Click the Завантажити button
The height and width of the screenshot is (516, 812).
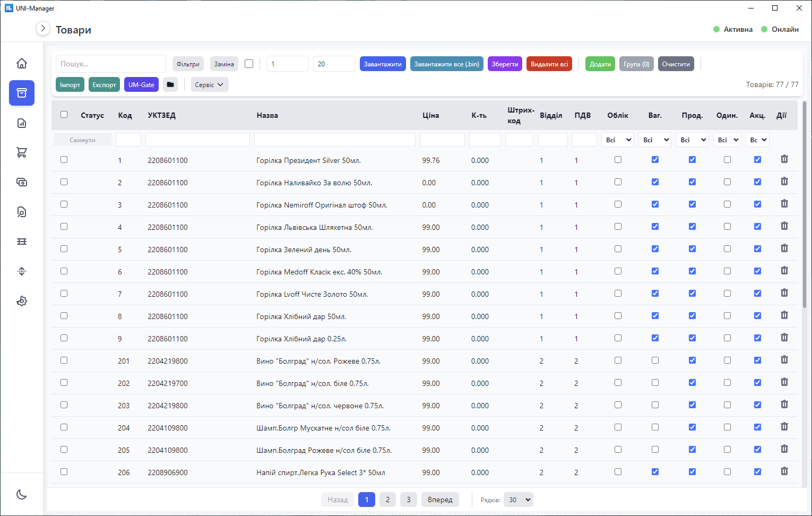point(383,64)
